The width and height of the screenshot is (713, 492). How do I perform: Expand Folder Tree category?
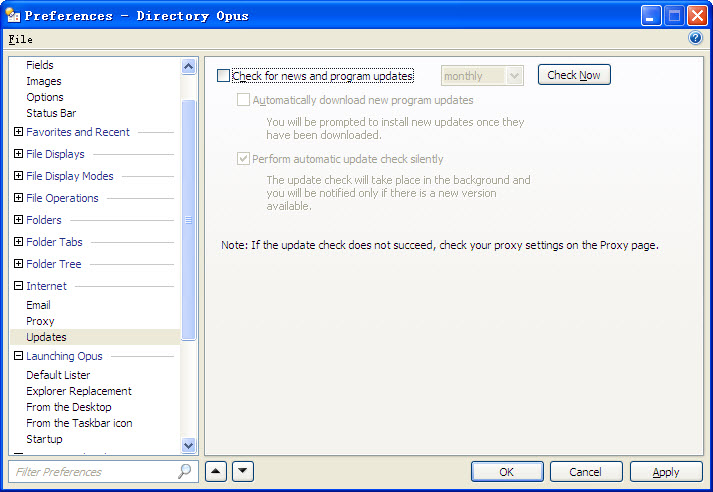(18, 264)
